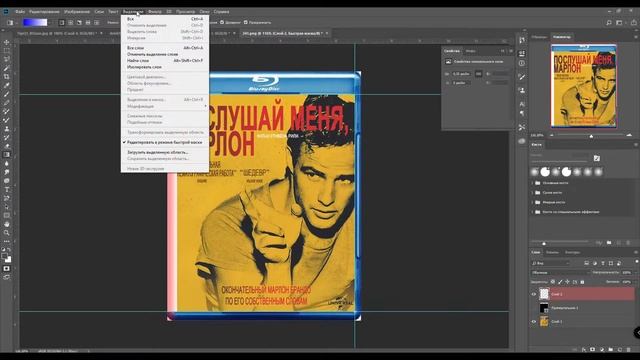The image size is (640, 360).
Task: Select the Crop tool
Action: 7,76
